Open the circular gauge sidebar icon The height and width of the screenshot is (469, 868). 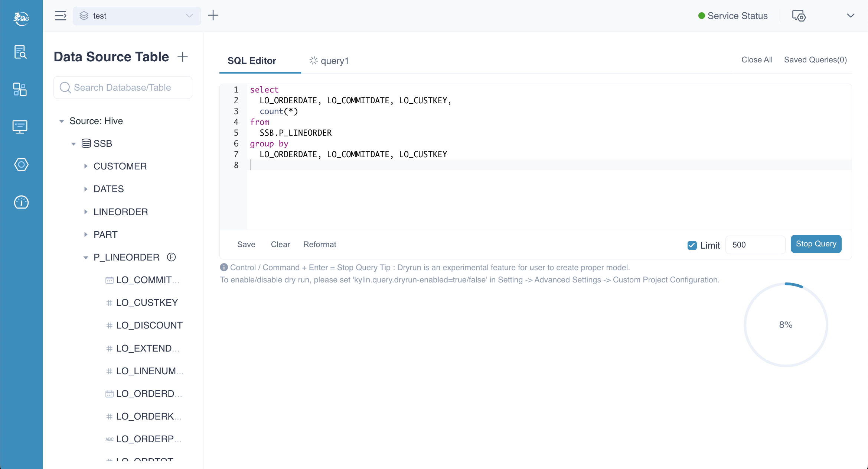[21, 202]
